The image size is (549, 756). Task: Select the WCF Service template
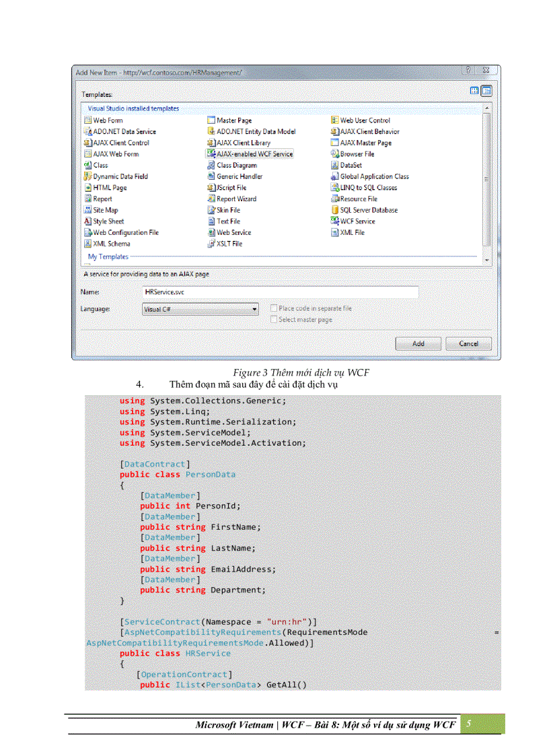click(356, 221)
